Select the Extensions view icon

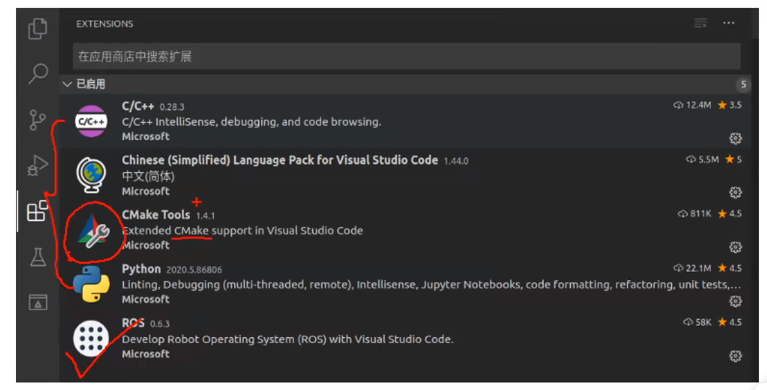(x=38, y=211)
